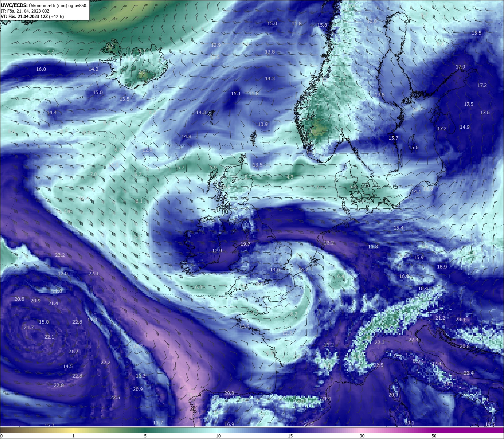This screenshot has width=504, height=439.
Task: Click the map value '23.2'
Action: tap(60, 255)
